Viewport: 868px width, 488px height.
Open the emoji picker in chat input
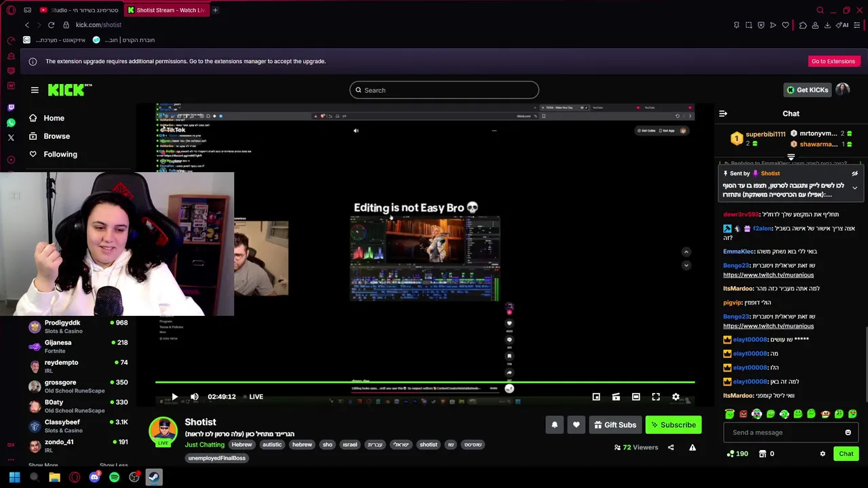pyautogui.click(x=848, y=432)
